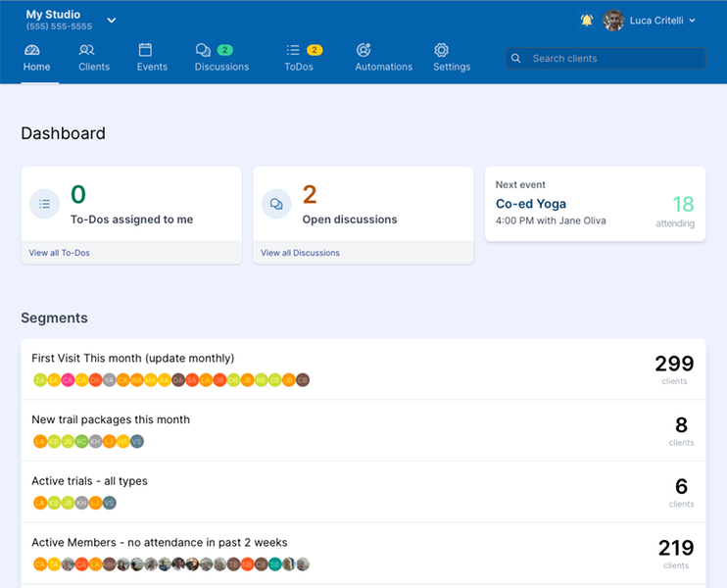Click the Open discussions card icon

click(x=276, y=204)
